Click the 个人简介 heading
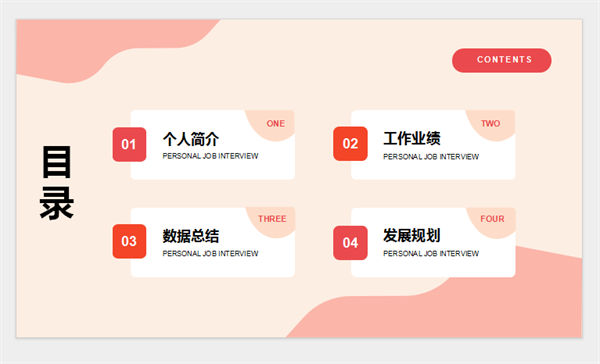The width and height of the screenshot is (600, 364). click(x=191, y=139)
